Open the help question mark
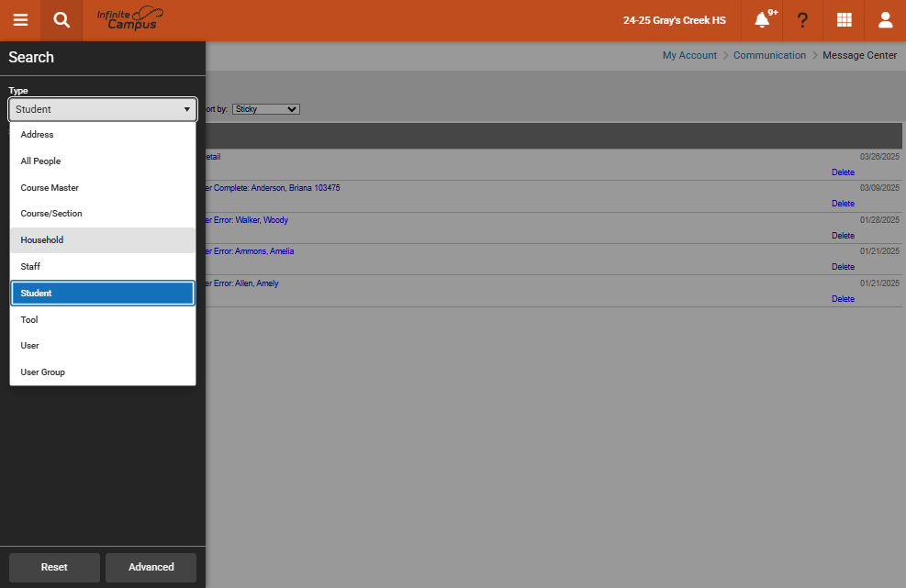906x588 pixels. (802, 20)
